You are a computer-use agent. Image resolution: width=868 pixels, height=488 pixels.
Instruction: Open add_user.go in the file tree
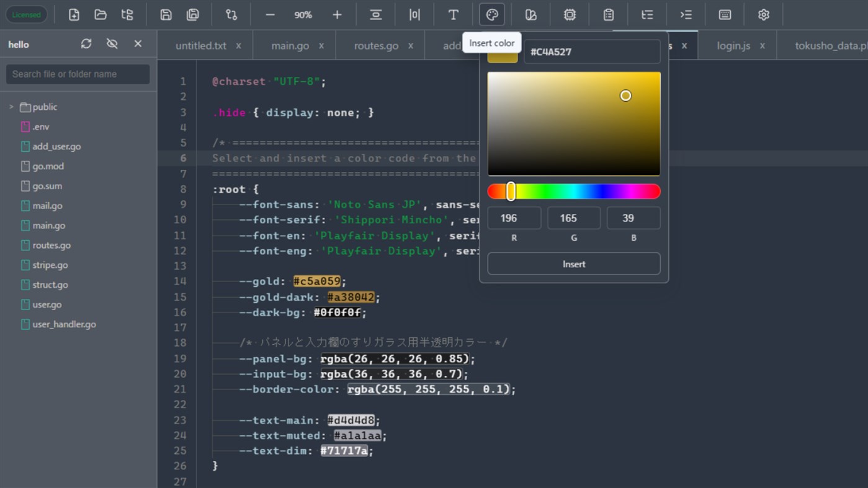click(x=56, y=146)
